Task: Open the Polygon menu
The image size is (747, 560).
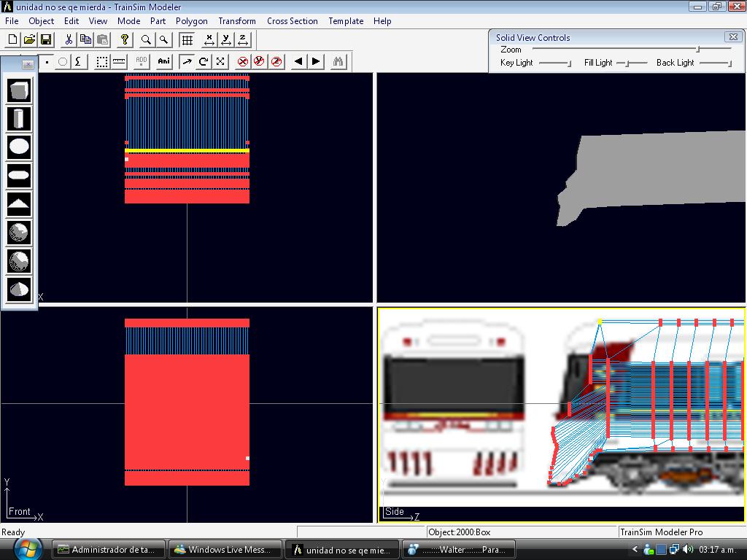Action: coord(191,21)
